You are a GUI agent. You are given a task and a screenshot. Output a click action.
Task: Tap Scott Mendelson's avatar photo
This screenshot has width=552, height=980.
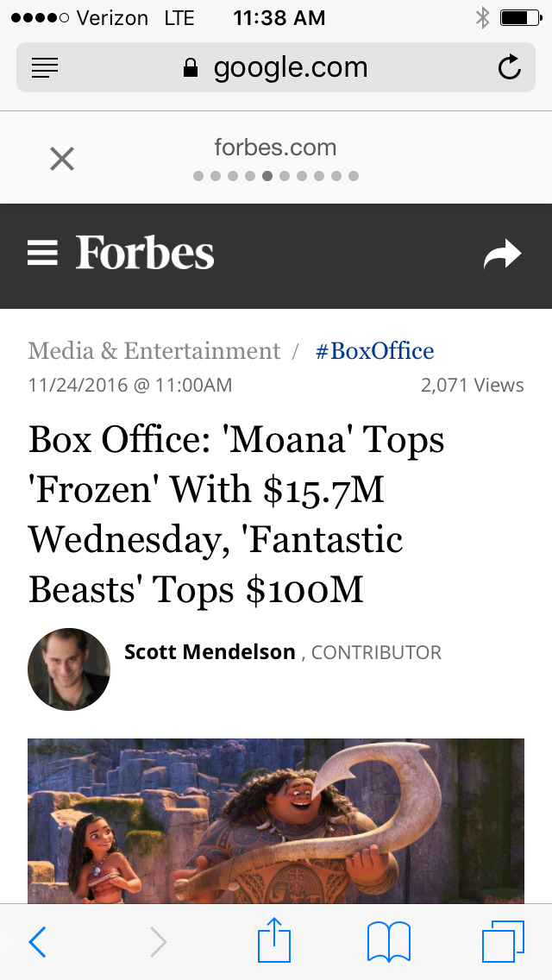(x=69, y=669)
